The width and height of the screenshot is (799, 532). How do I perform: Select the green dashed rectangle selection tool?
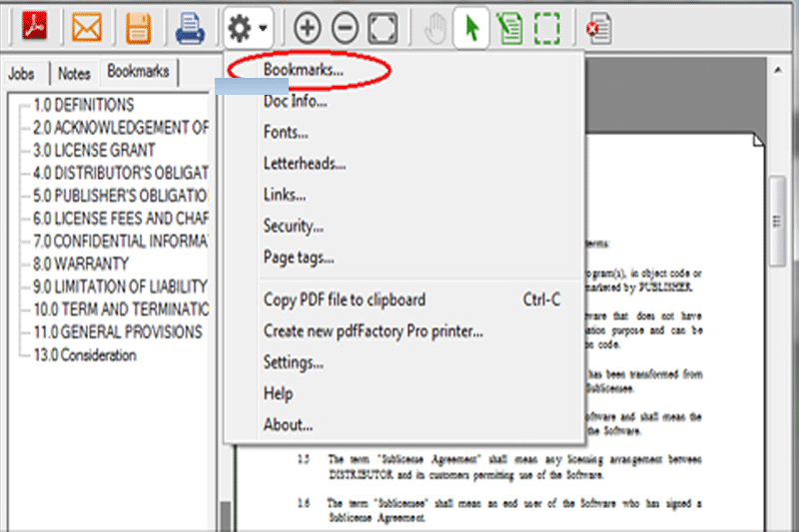tap(546, 28)
